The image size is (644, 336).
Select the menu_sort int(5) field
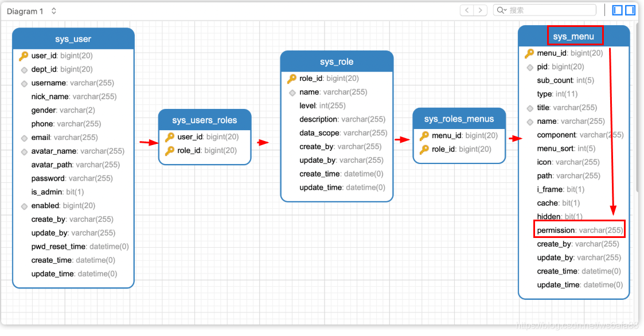click(567, 149)
